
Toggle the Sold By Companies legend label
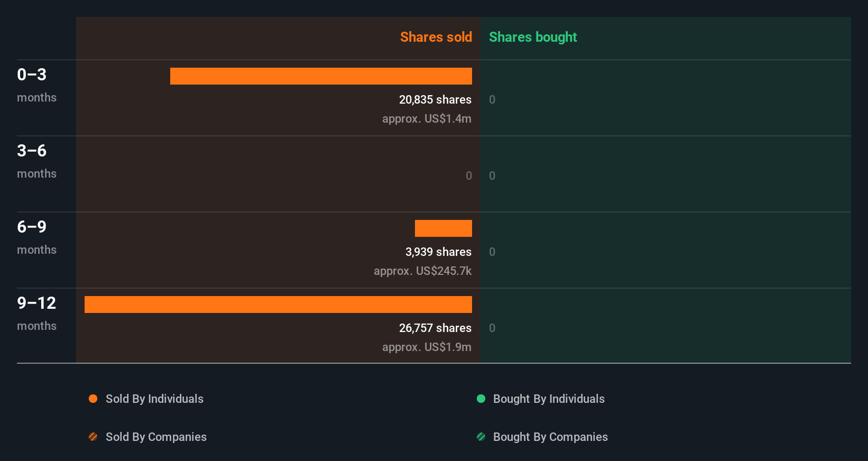(156, 437)
